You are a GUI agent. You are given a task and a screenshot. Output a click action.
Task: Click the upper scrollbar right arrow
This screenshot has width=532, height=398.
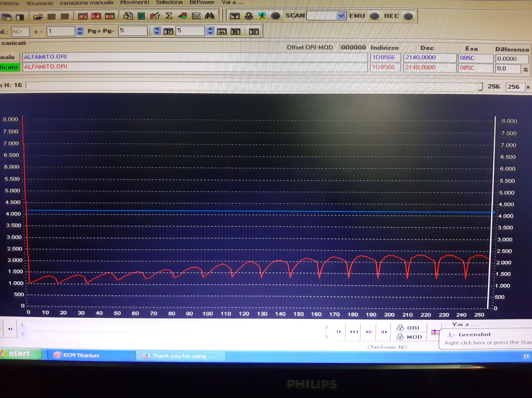pos(326,327)
